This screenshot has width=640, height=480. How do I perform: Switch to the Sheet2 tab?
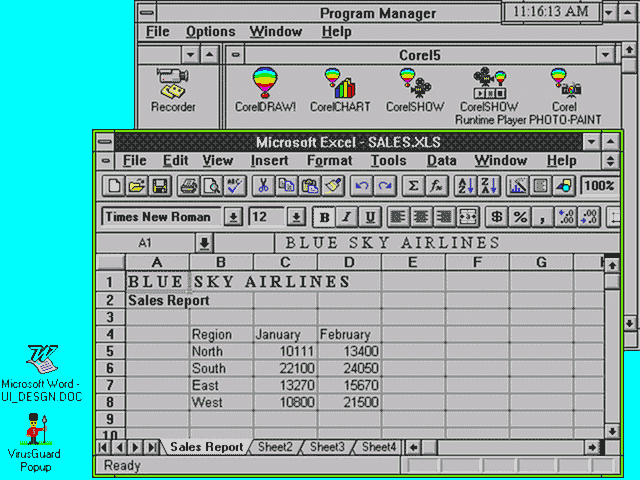[276, 447]
